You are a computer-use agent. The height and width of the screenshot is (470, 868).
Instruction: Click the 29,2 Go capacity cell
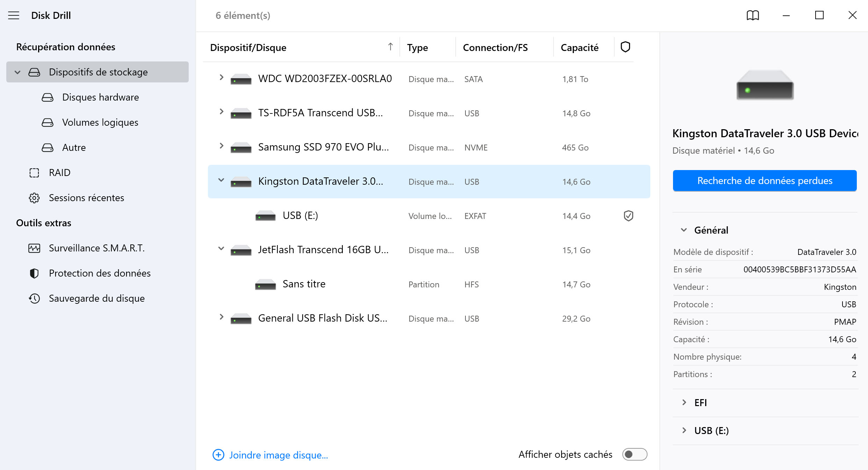[576, 319]
